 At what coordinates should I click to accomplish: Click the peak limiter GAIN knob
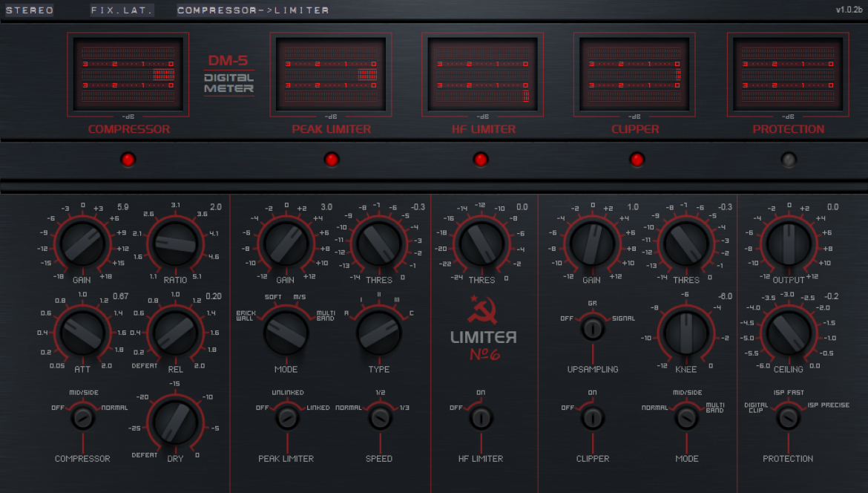(286, 244)
